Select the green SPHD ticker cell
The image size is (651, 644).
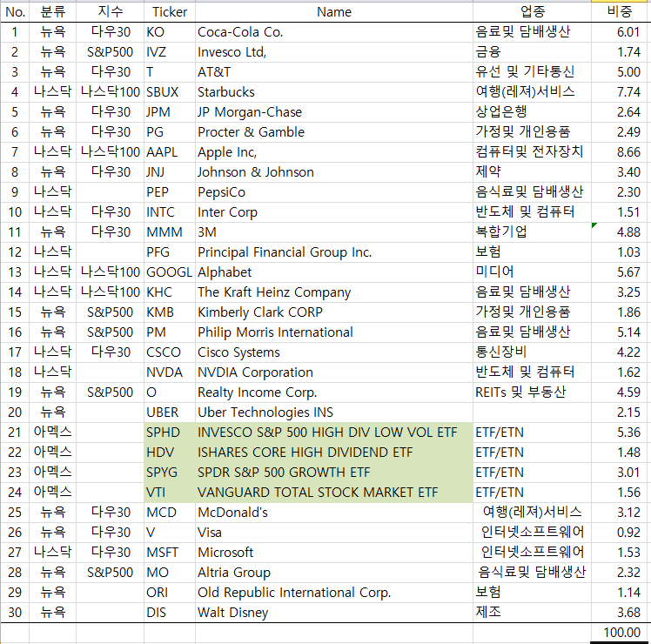[170, 433]
